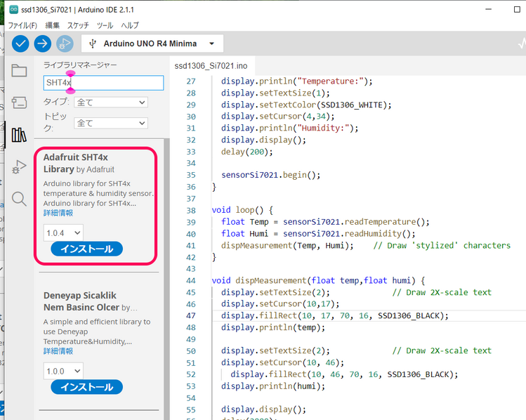Open the Serial Plotter icon at top right
Viewport: 526px width, 420px height.
pos(519,44)
